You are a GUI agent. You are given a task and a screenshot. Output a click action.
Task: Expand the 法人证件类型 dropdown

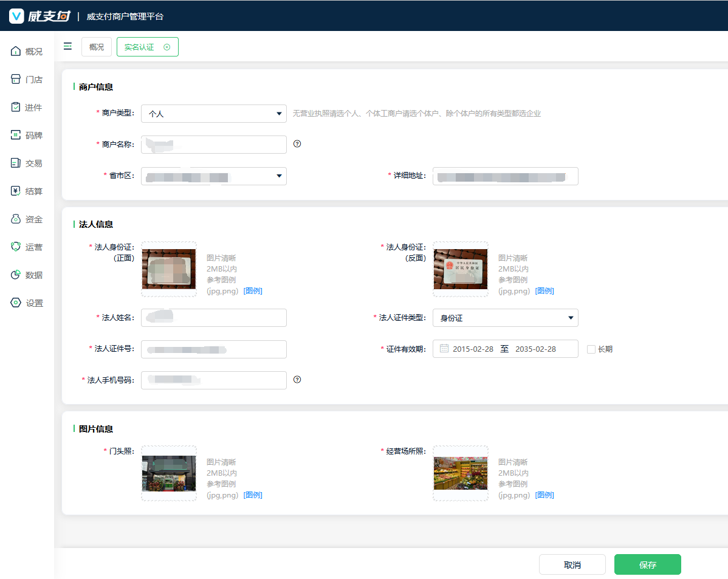[505, 318]
